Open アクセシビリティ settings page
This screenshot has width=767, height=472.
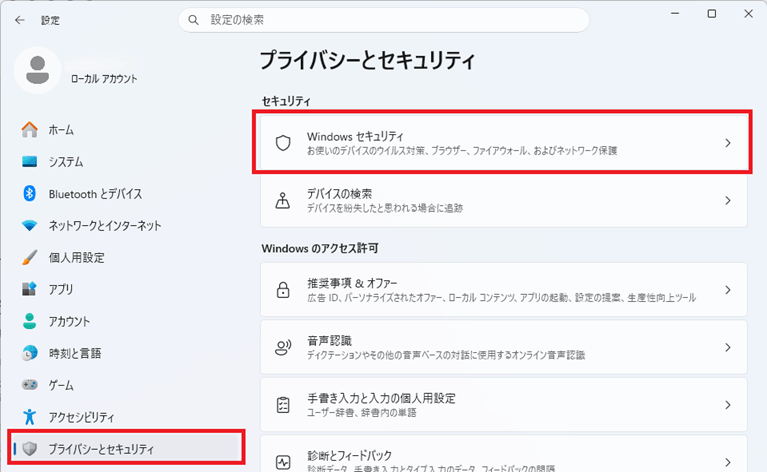click(x=126, y=417)
